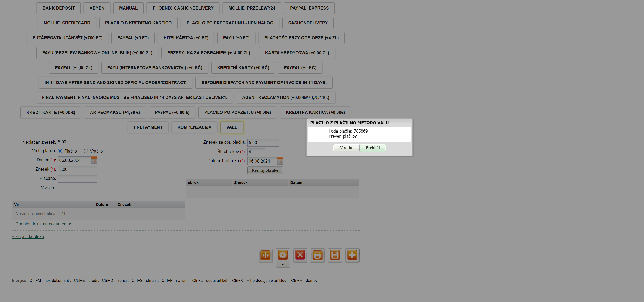This screenshot has width=644, height=302.
Task: Click the printer icon
Action: (317, 255)
